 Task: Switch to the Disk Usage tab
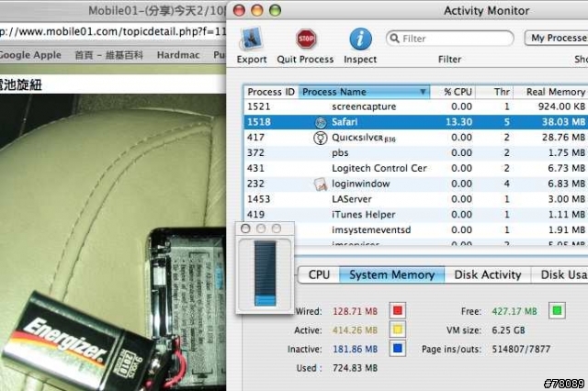[x=560, y=275]
